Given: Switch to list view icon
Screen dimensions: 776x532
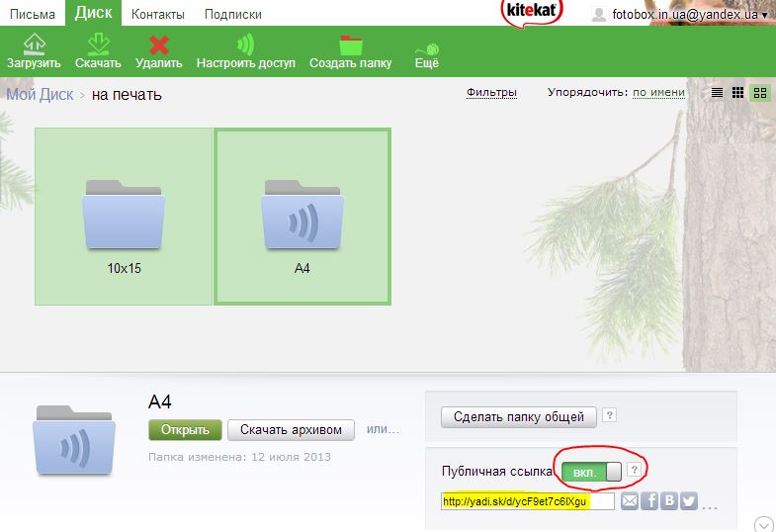Looking at the screenshot, I should (x=717, y=93).
